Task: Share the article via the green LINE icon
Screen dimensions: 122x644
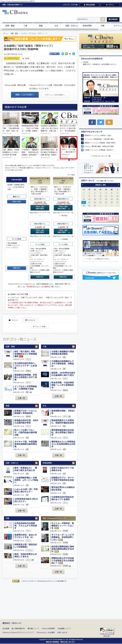Action: (66, 54)
